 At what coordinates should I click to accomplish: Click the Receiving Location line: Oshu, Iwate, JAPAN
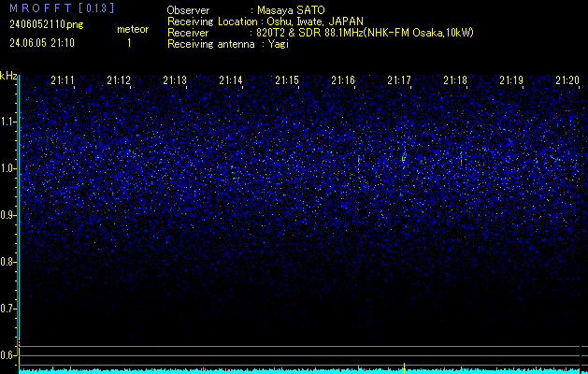click(x=265, y=22)
